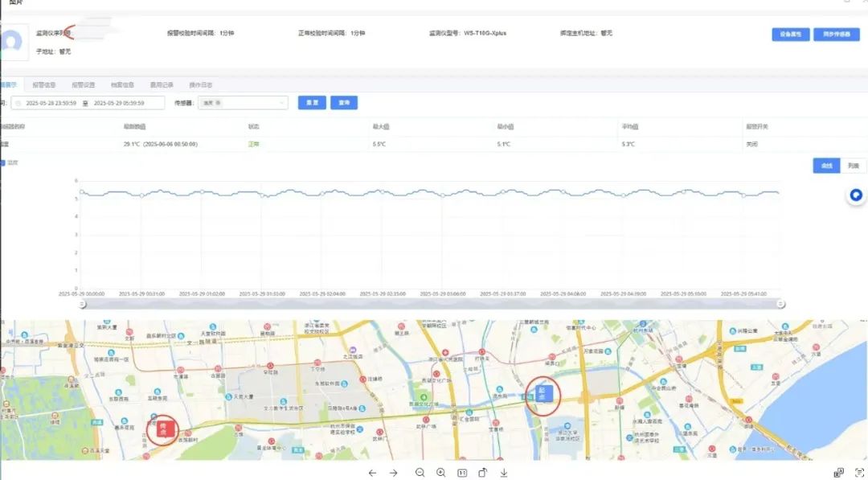Click the 同步传感器 button
Screen dimensions: 868x480
pyautogui.click(x=837, y=35)
